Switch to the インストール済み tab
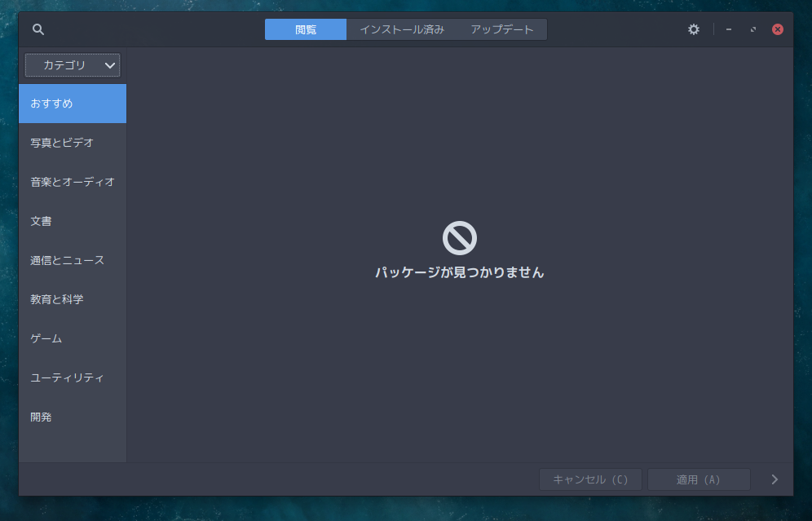Screen dimensions: 812x521 tap(402, 29)
